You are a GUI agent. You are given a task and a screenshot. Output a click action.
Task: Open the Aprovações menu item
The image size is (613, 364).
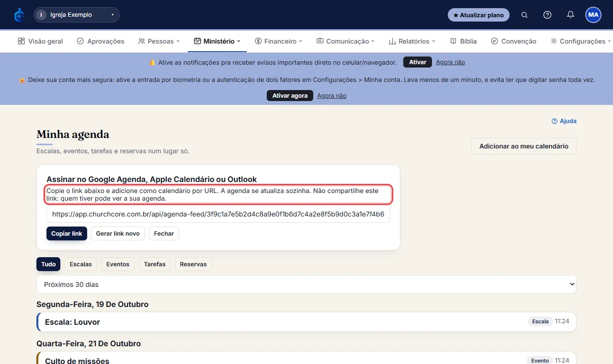click(101, 41)
